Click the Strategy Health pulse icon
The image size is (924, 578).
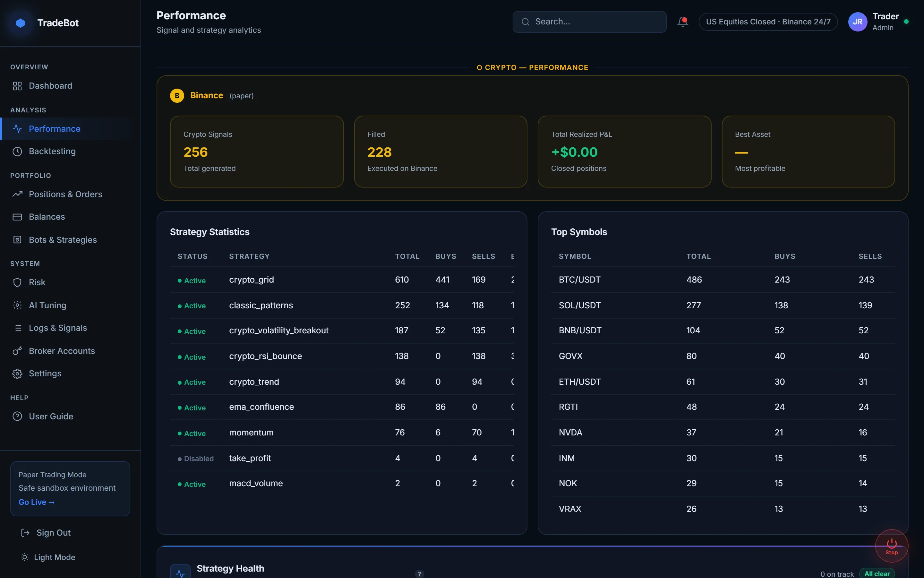pyautogui.click(x=180, y=572)
